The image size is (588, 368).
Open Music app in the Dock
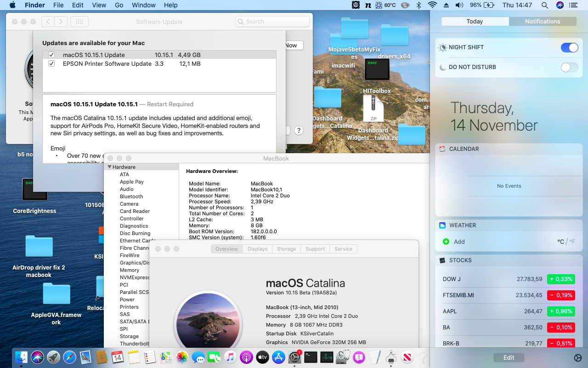(x=230, y=357)
